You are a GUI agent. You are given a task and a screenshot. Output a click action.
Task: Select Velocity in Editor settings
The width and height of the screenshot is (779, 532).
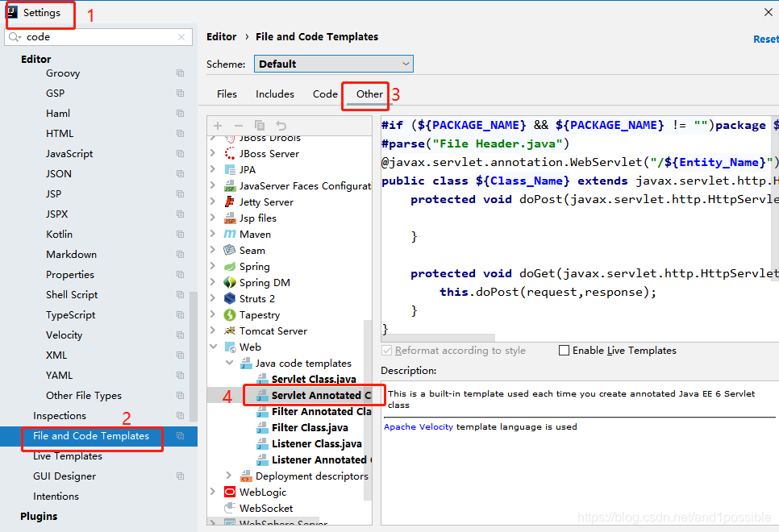click(64, 335)
